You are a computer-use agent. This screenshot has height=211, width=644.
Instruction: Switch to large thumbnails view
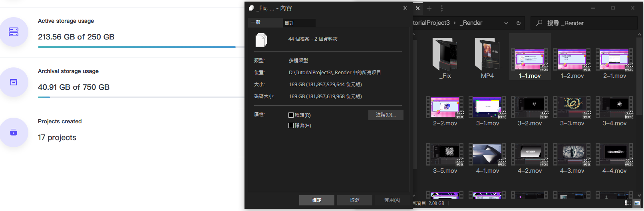[637, 203]
